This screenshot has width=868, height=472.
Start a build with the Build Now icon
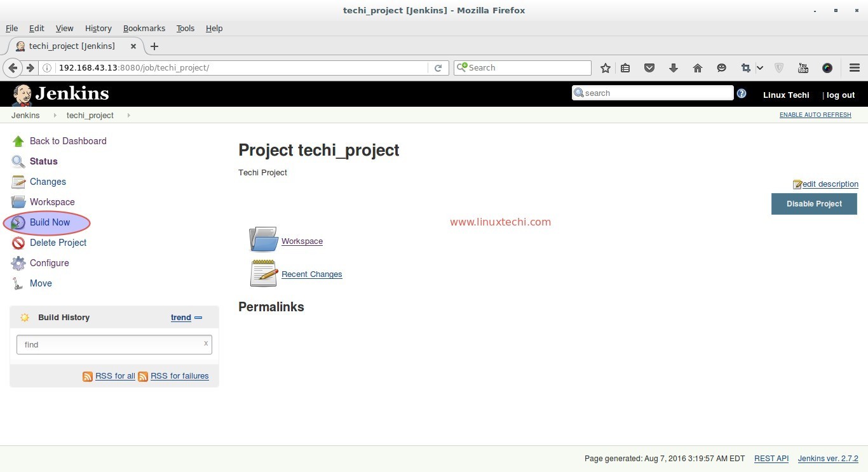pos(18,222)
